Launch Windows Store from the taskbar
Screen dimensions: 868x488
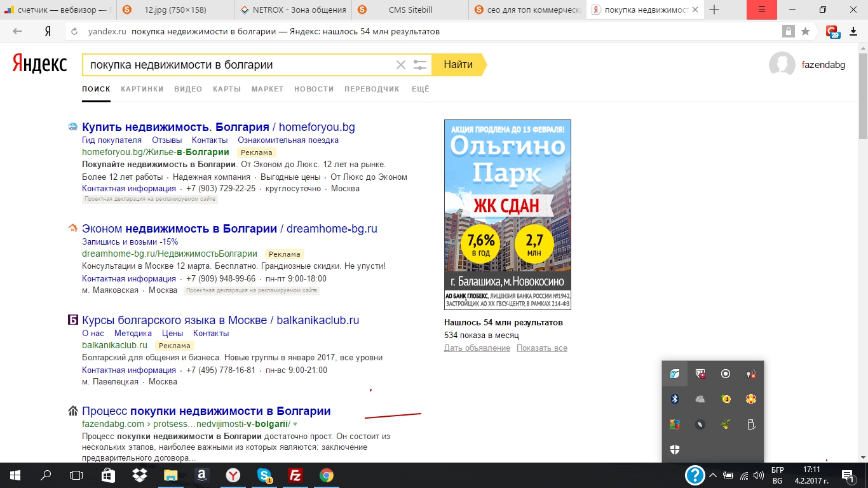coord(108,475)
